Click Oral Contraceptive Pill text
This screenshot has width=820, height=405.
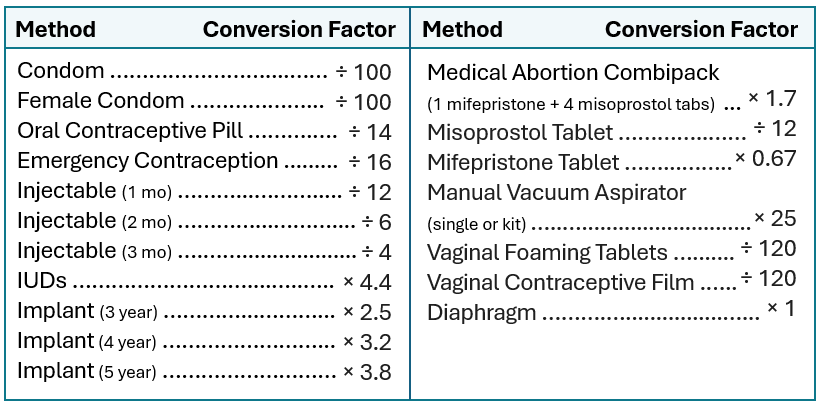130,131
